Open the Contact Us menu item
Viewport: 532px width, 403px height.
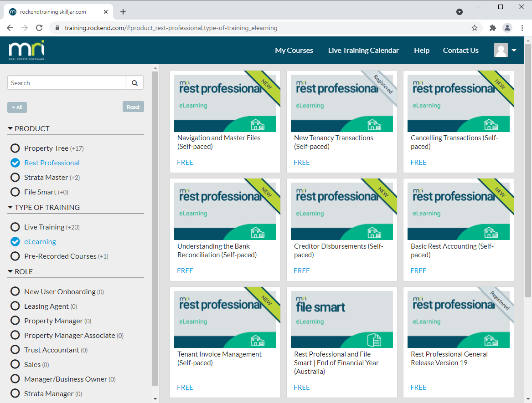point(461,50)
